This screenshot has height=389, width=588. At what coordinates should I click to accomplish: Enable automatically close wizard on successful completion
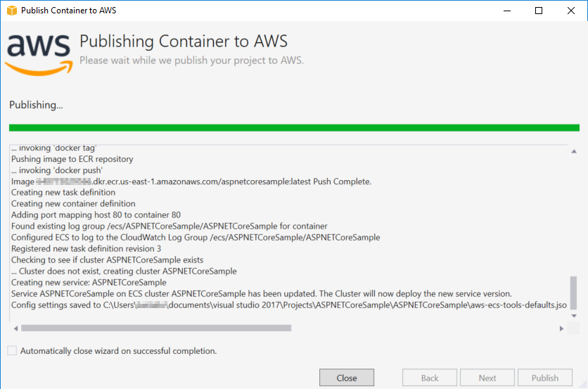tap(12, 350)
